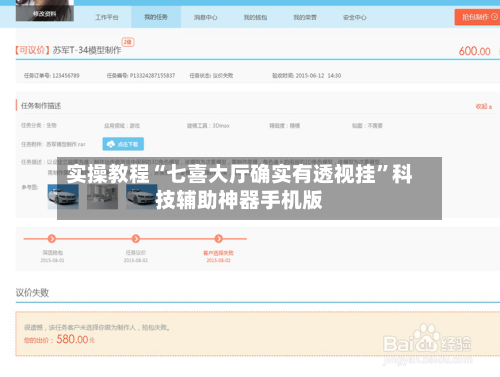Click the blue 点击下载 button

(x=123, y=144)
